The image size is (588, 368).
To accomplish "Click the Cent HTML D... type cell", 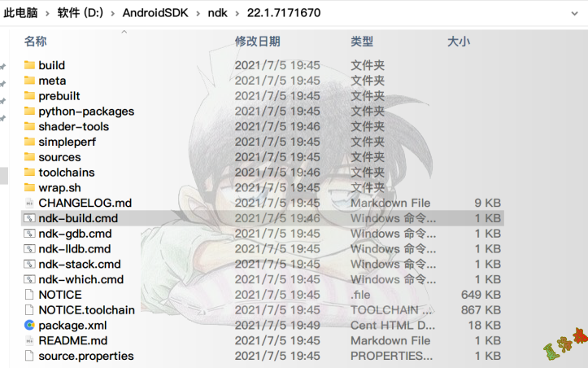I will (x=393, y=325).
